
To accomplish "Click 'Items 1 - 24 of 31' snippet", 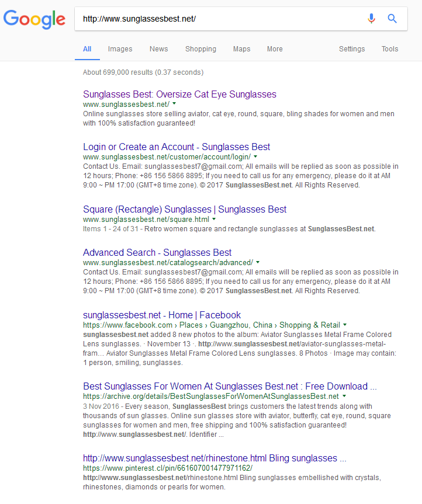I will pos(110,229).
